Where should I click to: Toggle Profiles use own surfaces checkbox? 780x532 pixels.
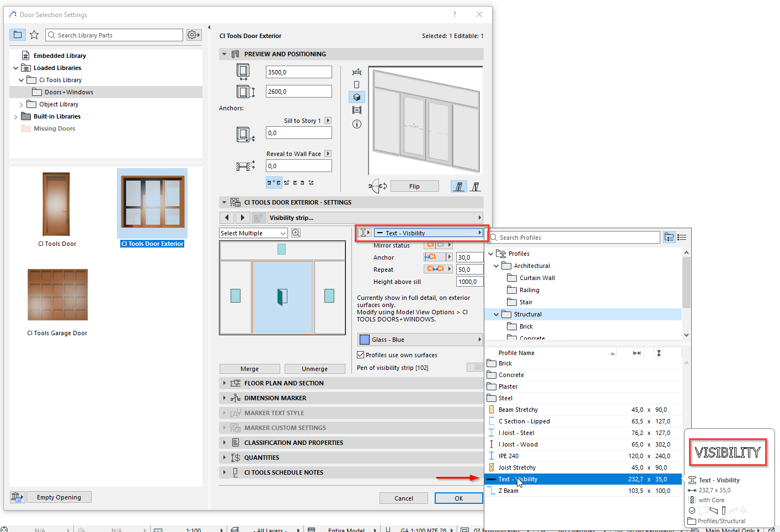click(x=361, y=355)
